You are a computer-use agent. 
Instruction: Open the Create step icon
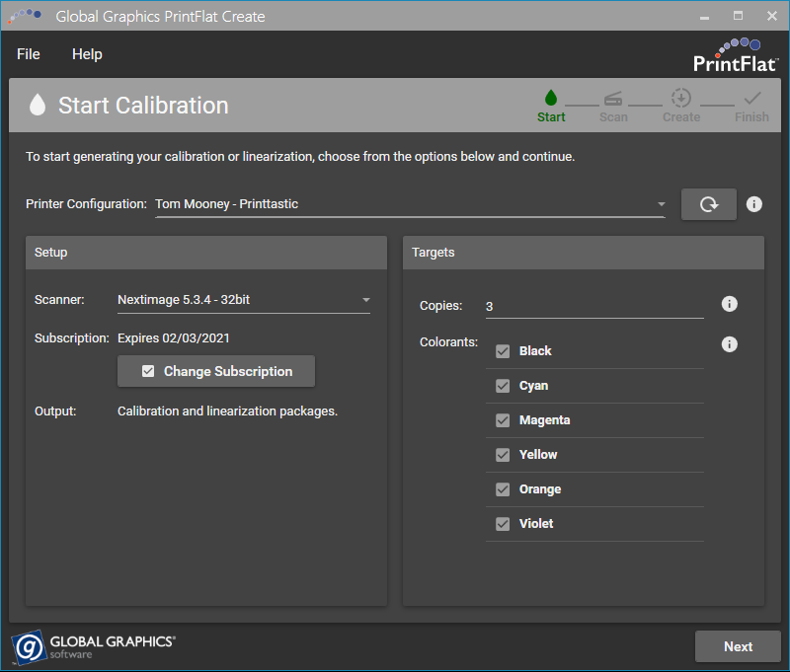pos(680,100)
